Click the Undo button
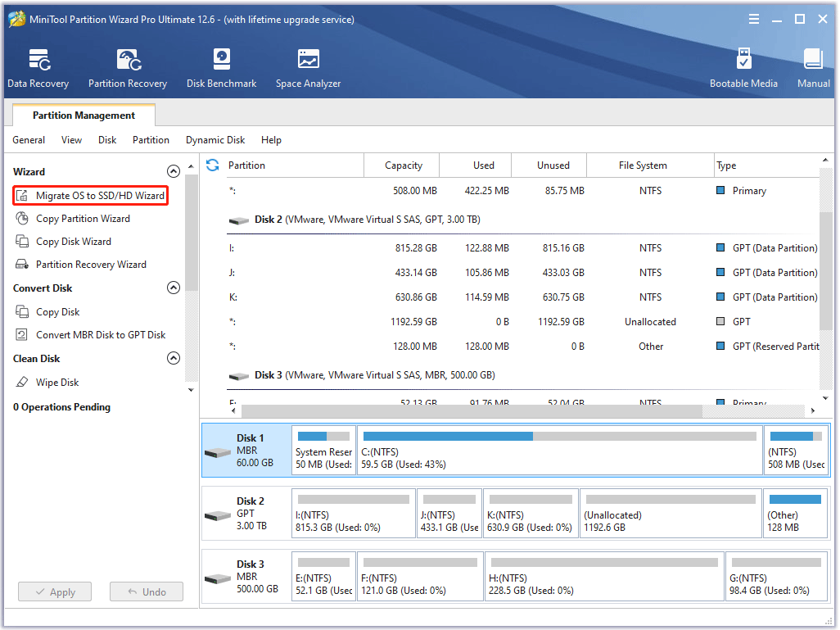This screenshot has height=630, width=840. point(147,592)
